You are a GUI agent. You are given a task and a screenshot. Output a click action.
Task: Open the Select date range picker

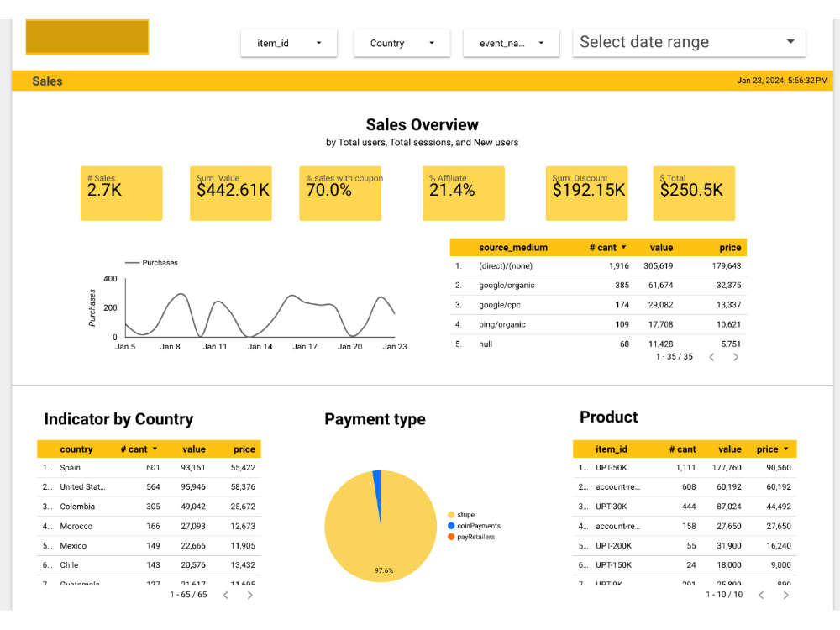689,42
